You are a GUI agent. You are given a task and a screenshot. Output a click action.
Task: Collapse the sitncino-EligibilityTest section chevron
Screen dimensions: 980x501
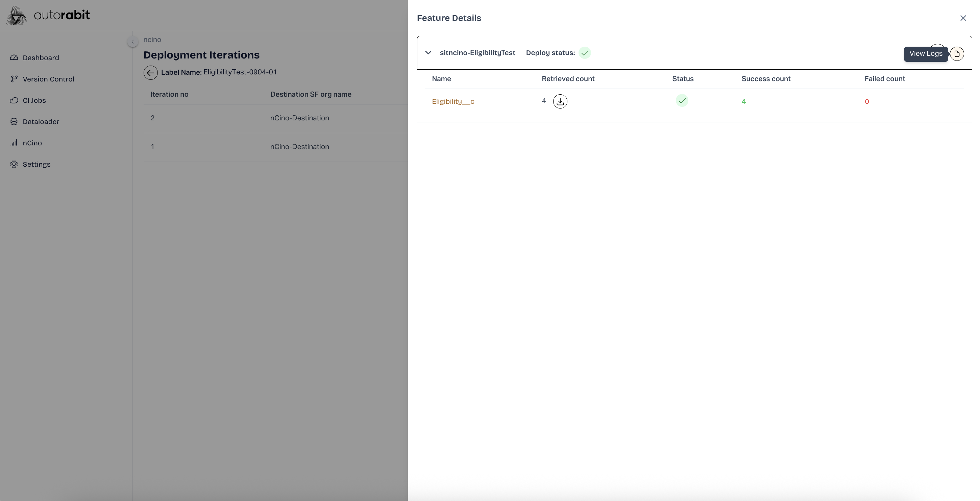pyautogui.click(x=428, y=53)
